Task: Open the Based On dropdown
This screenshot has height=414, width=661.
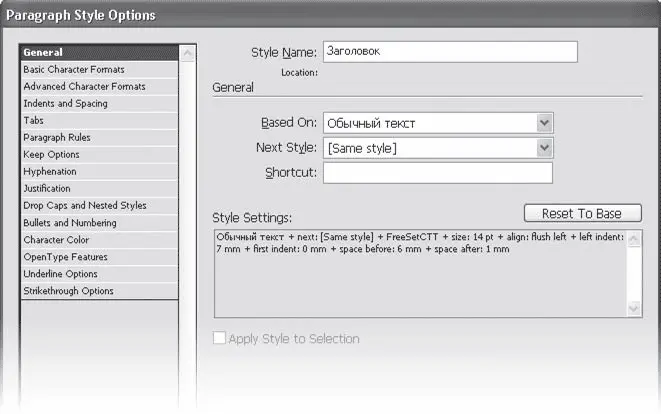Action: (x=437, y=123)
